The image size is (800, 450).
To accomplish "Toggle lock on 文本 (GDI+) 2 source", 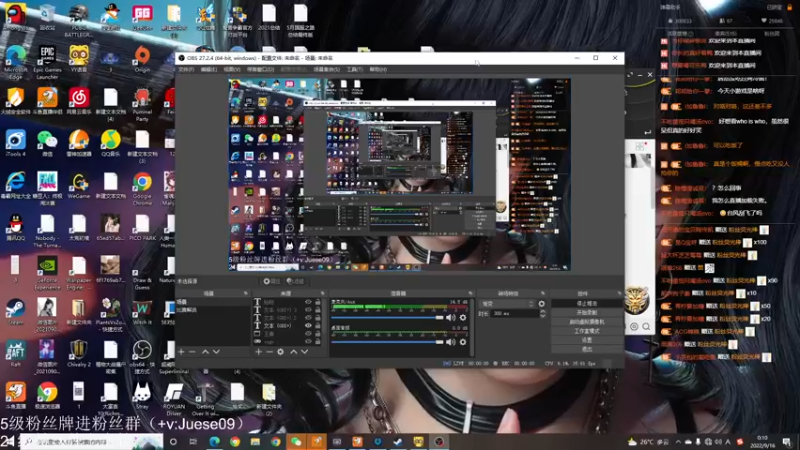I will point(317,317).
